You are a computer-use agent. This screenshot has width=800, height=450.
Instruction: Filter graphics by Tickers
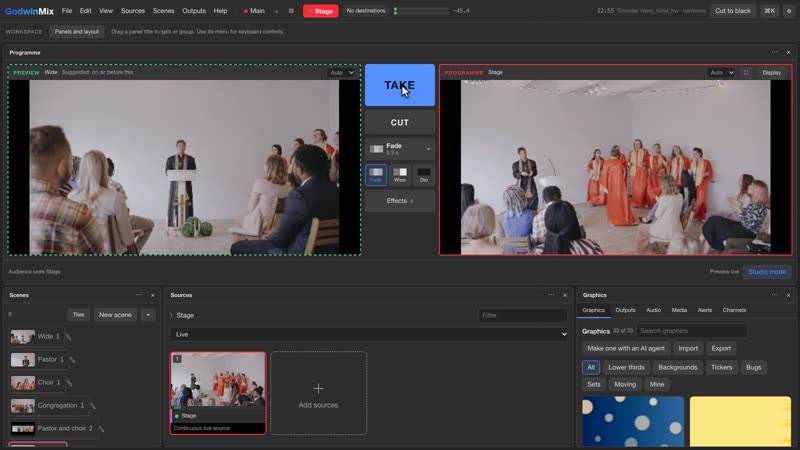pos(721,367)
